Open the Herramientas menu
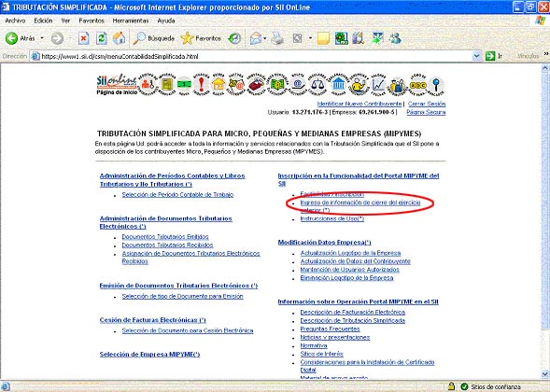The width and height of the screenshot is (550, 392). pyautogui.click(x=131, y=21)
